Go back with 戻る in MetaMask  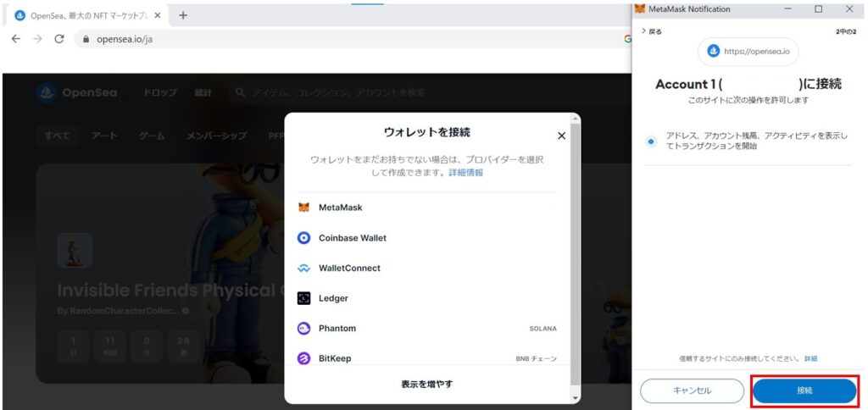pyautogui.click(x=652, y=31)
